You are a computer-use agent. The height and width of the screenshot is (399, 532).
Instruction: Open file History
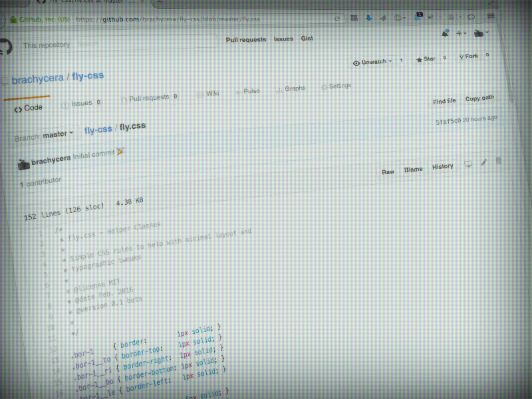point(442,167)
